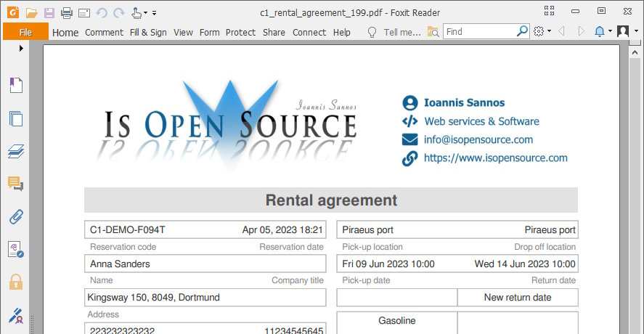Show the Pages thumbnails panel
Image resolution: width=644 pixels, height=334 pixels.
[x=15, y=118]
